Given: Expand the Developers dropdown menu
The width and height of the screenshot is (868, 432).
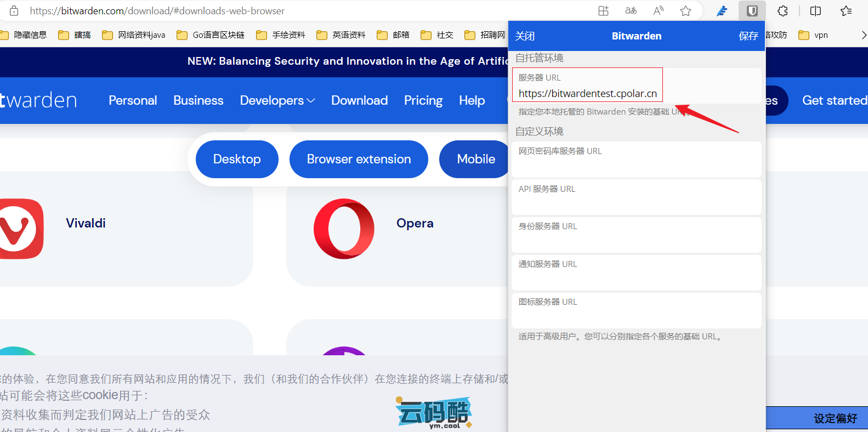Looking at the screenshot, I should tap(277, 100).
